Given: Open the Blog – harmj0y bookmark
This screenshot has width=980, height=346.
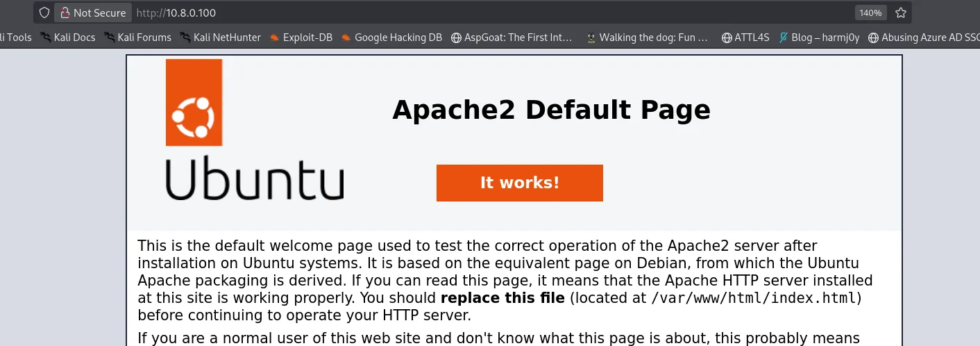Looking at the screenshot, I should (x=819, y=38).
